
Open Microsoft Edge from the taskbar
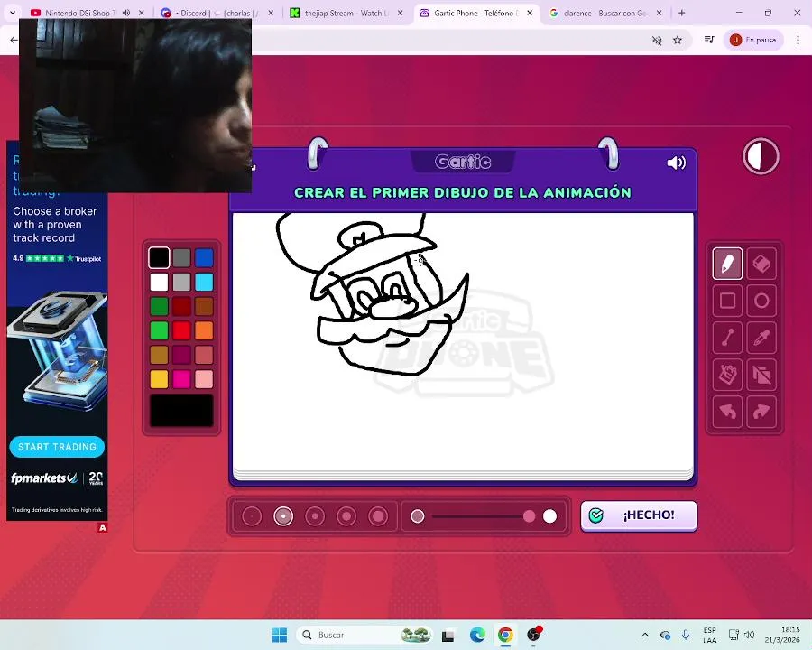pyautogui.click(x=477, y=635)
